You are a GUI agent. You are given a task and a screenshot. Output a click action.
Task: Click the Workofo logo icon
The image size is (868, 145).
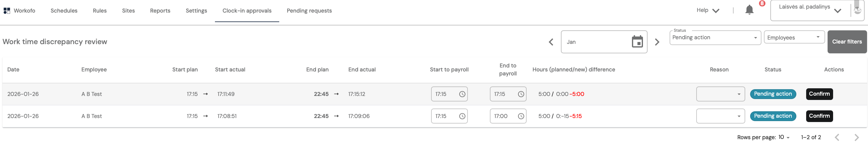(7, 11)
